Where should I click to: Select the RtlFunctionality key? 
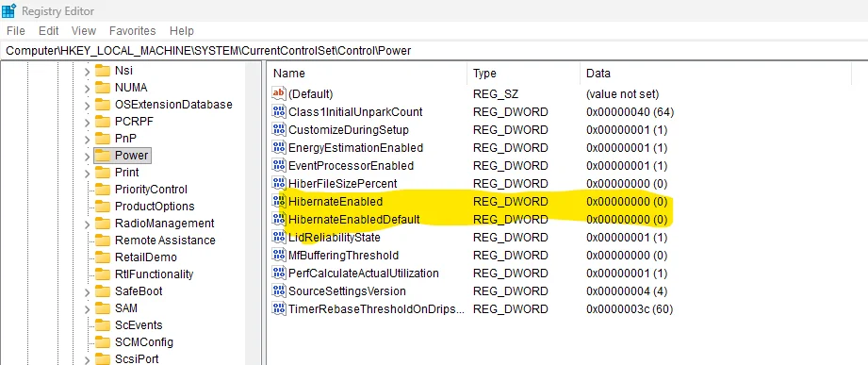point(154,274)
